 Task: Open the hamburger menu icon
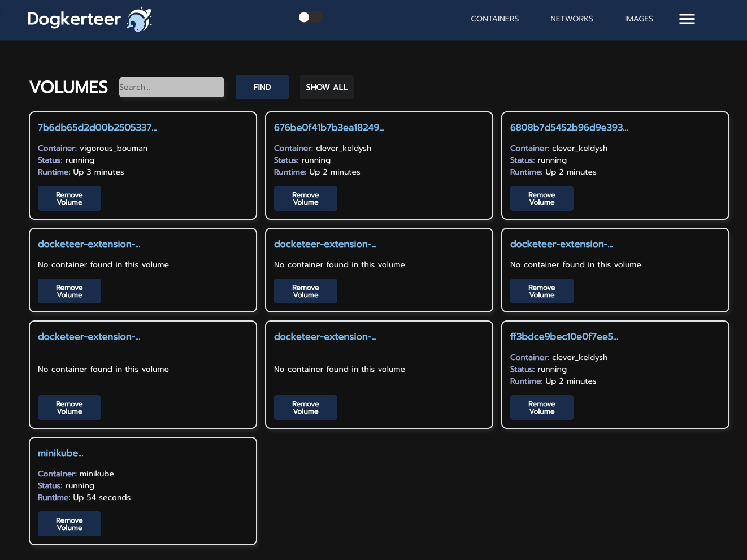687,19
